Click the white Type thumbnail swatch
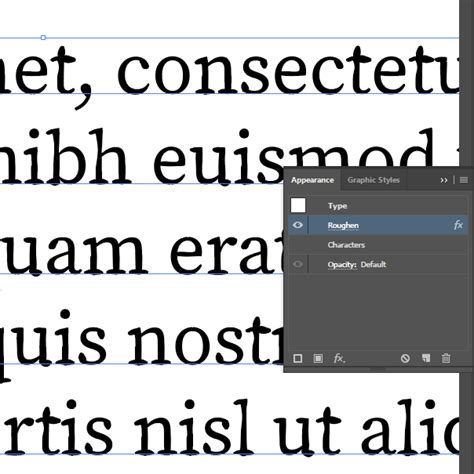This screenshot has height=474, width=474. pyautogui.click(x=298, y=205)
